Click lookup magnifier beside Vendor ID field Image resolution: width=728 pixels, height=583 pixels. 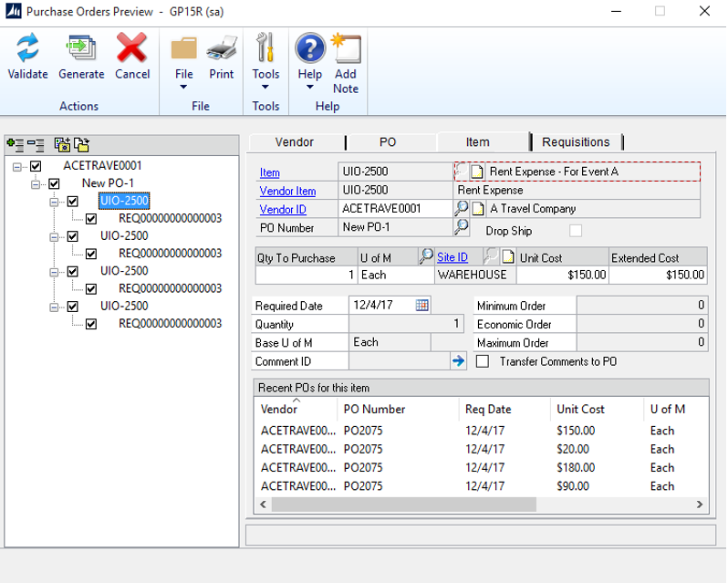[461, 208]
